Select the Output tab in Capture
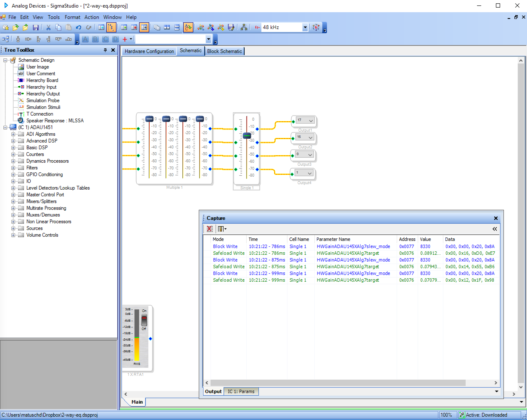Image resolution: width=527 pixels, height=420 pixels. [x=213, y=391]
